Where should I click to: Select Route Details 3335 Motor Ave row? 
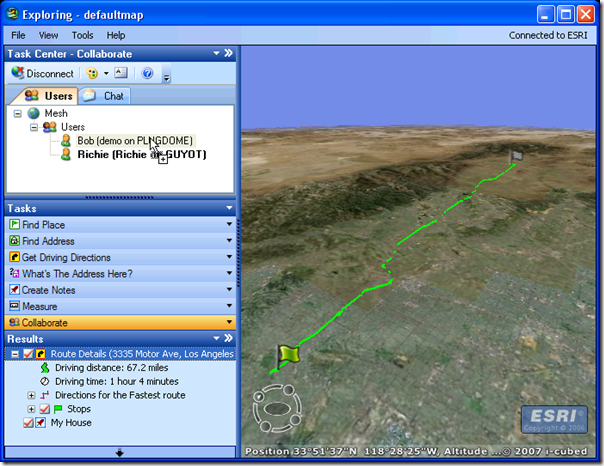click(120, 354)
